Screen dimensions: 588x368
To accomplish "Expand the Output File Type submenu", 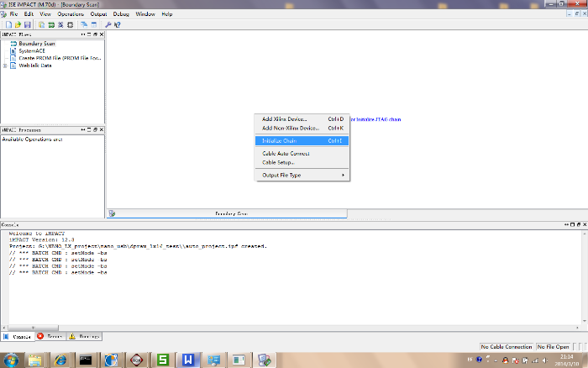I will pos(301,175).
